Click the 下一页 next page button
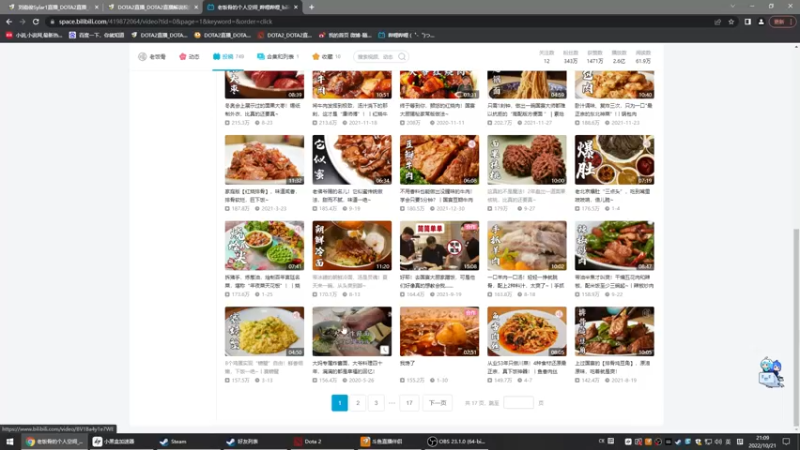The width and height of the screenshot is (800, 450). pyautogui.click(x=437, y=403)
